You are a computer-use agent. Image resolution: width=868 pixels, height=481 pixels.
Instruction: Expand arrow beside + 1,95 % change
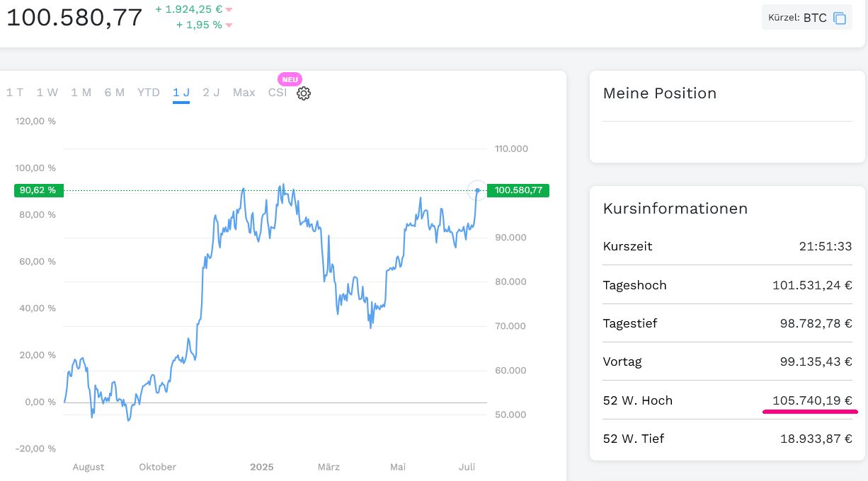(x=229, y=25)
